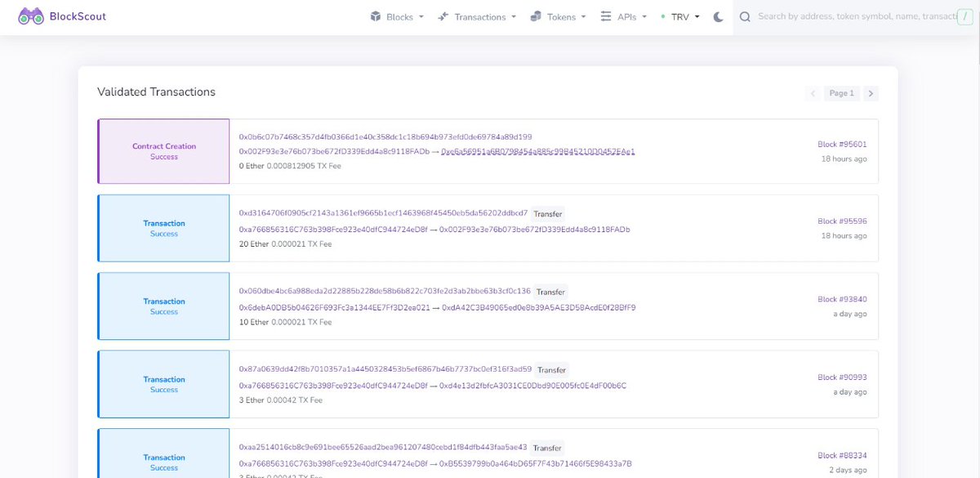Viewport: 980px width, 478px height.
Task: Click the 10 Ether value text
Action: [253, 322]
